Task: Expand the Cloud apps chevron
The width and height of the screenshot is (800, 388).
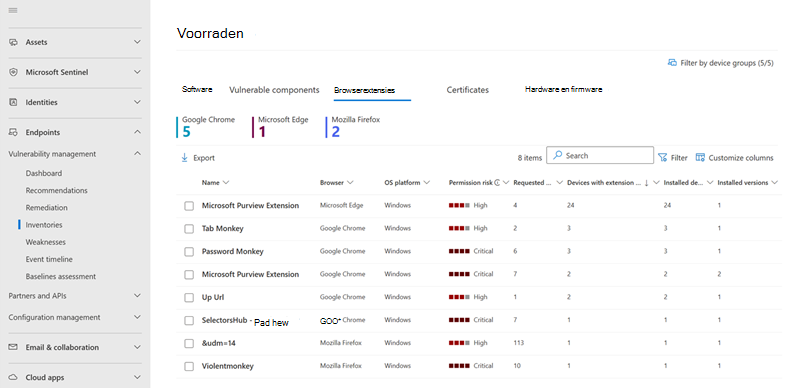Action: point(137,378)
